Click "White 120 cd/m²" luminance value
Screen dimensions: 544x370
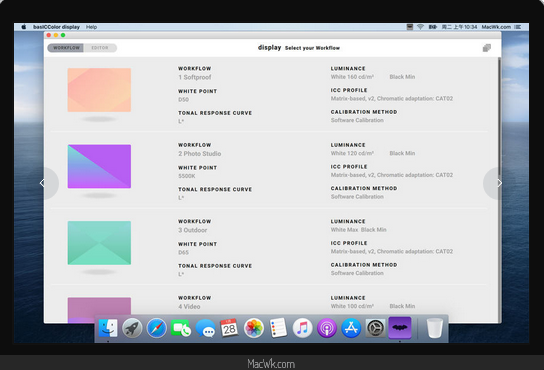tap(352, 153)
